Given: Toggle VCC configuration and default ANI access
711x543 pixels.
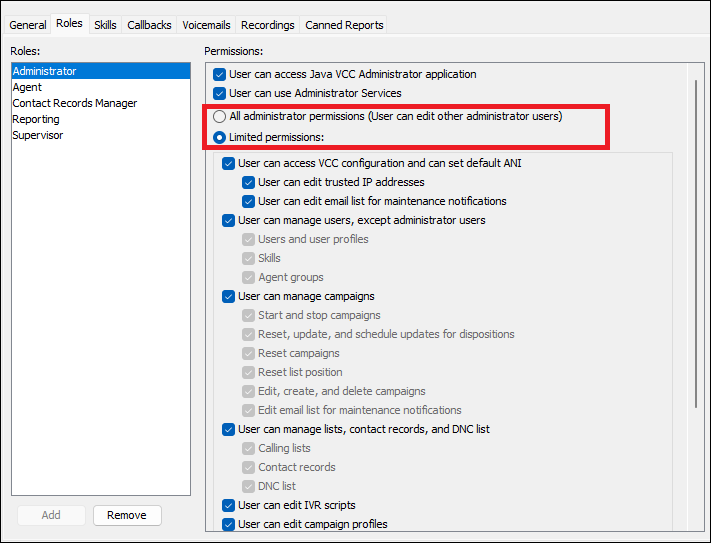Looking at the screenshot, I should click(x=229, y=163).
